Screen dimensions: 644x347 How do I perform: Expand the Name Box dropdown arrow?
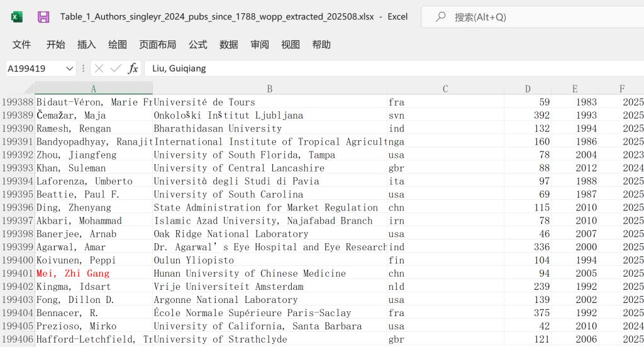69,69
